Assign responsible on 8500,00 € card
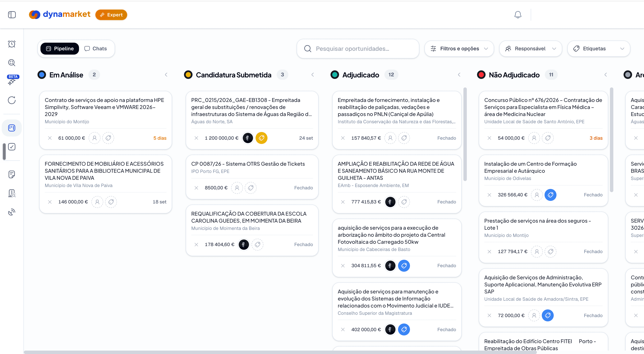 (x=237, y=188)
